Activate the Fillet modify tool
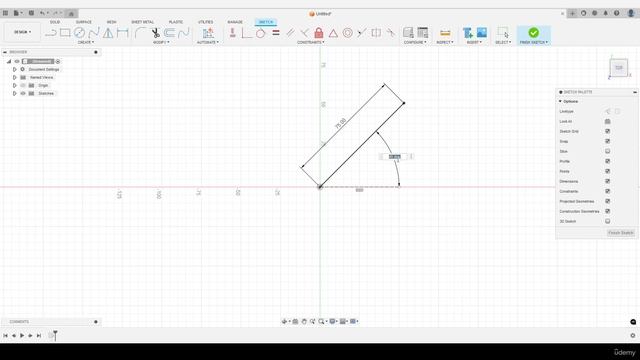640x360 pixels. (x=140, y=33)
